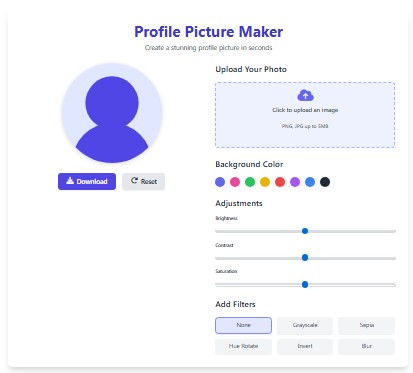Click the "Add Filters" heading
413x373 pixels.
(x=235, y=304)
